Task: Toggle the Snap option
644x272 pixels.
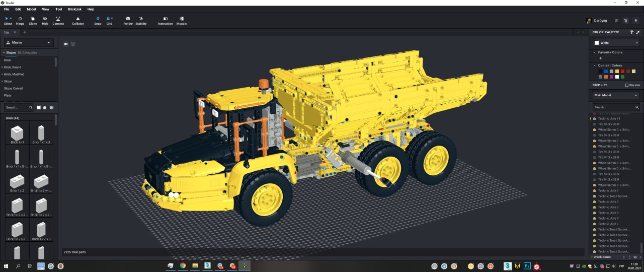Action: click(x=98, y=21)
